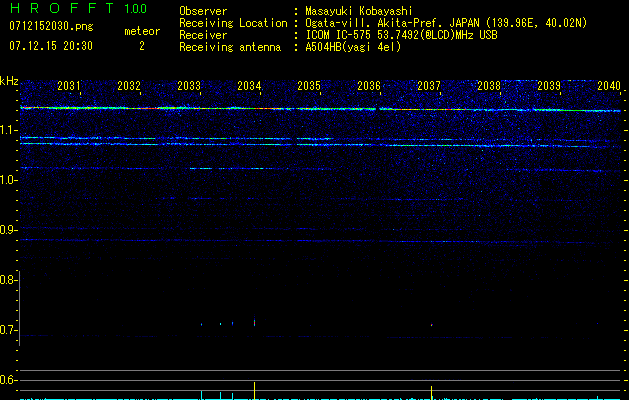The image size is (629, 400).
Task: Click the 0.8 frequency axis label
Action: [x=8, y=280]
